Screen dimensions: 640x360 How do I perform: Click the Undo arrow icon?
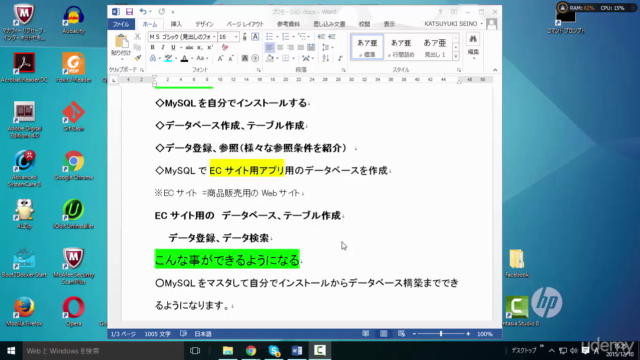pos(143,12)
